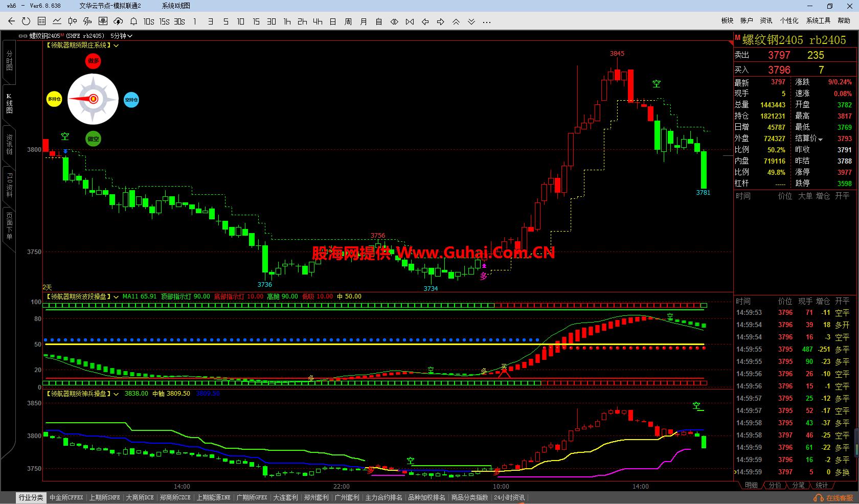The width and height of the screenshot is (859, 504).
Task: Select the 15-minute period button
Action: click(x=256, y=21)
